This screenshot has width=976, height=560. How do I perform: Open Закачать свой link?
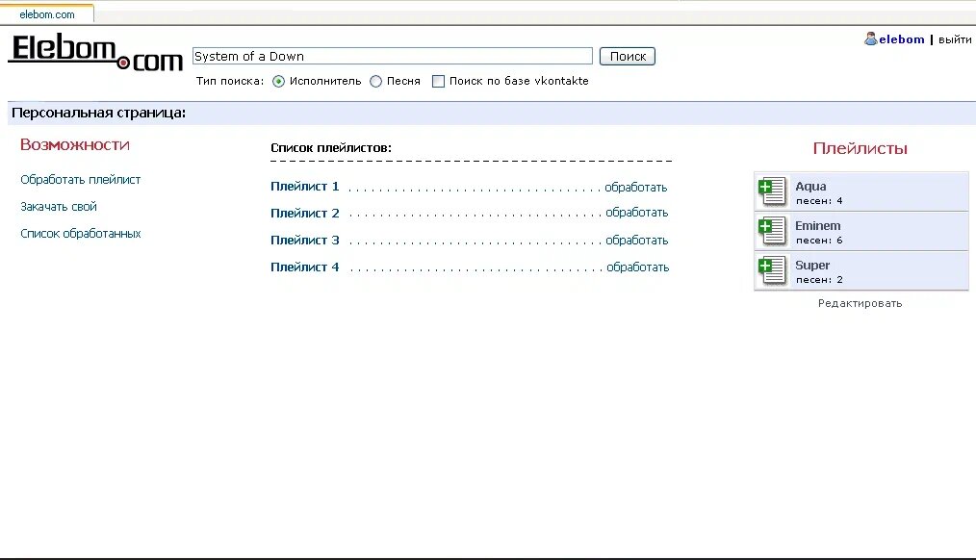(x=59, y=207)
